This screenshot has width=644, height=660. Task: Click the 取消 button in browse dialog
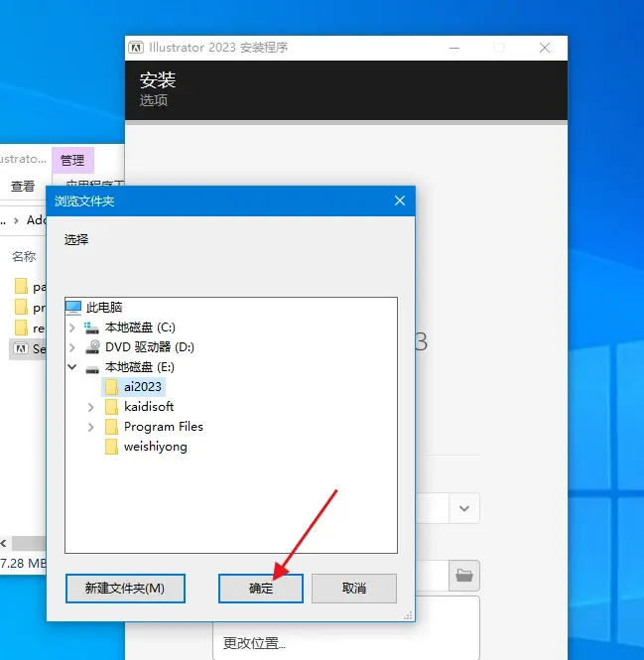[x=354, y=588]
